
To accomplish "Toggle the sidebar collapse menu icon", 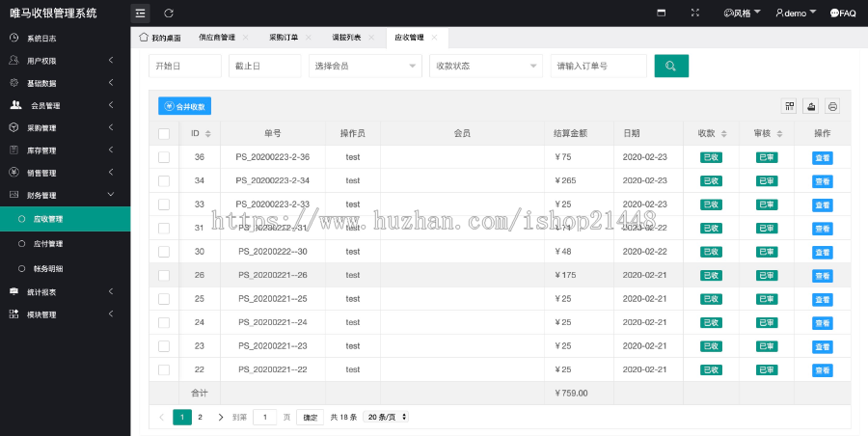I will click(140, 14).
